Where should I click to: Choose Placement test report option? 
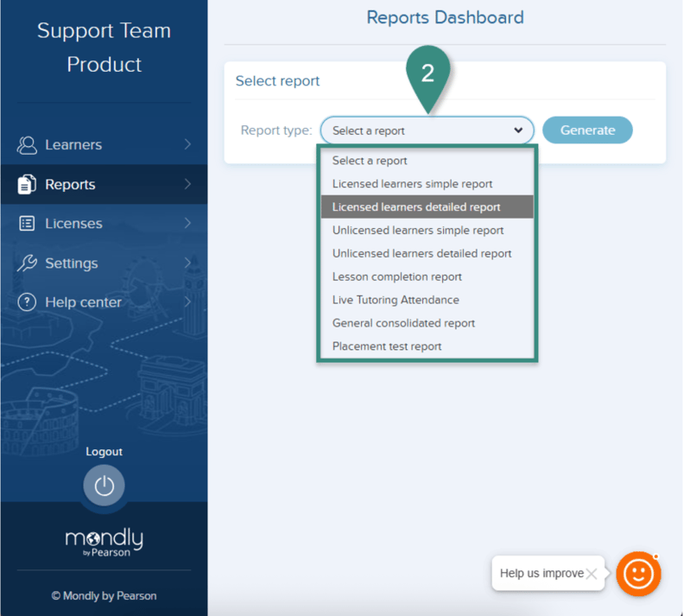click(386, 346)
